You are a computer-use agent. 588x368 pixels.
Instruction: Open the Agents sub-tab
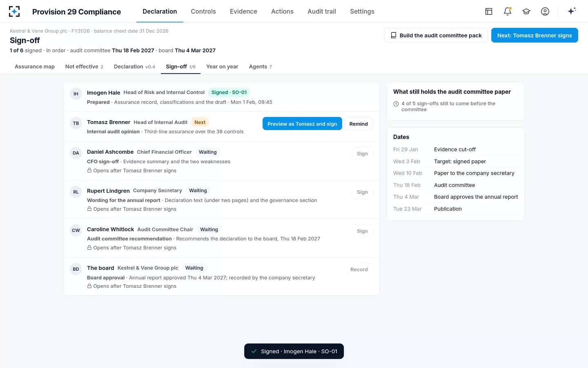point(261,67)
